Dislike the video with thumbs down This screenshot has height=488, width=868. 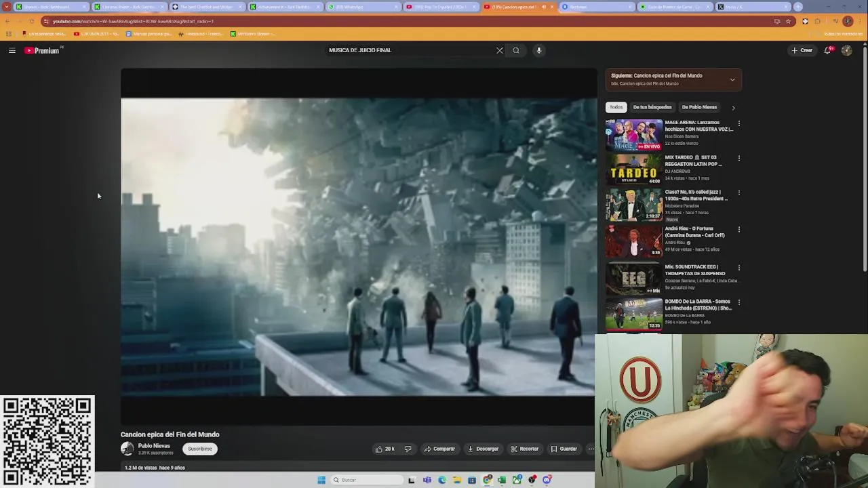[x=408, y=449]
